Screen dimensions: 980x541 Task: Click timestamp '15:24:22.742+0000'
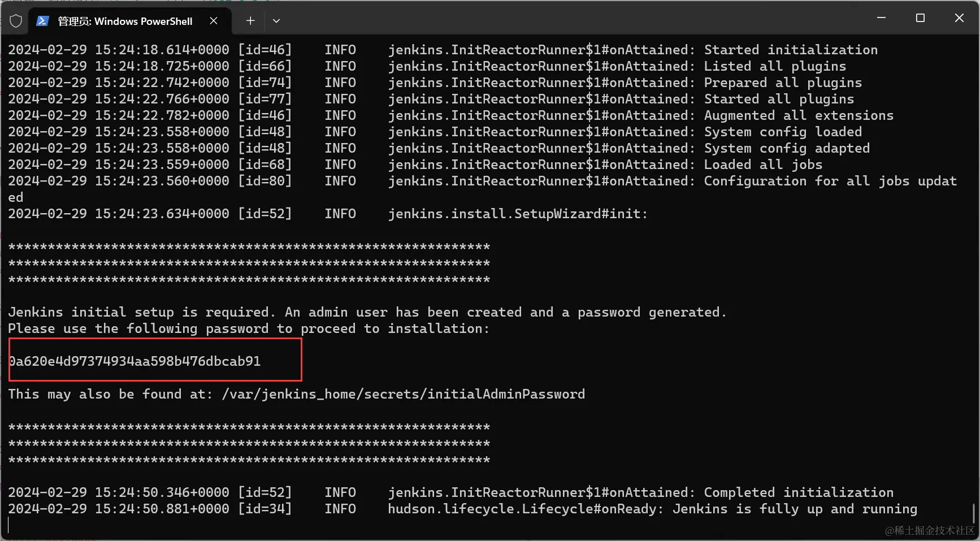pos(162,83)
